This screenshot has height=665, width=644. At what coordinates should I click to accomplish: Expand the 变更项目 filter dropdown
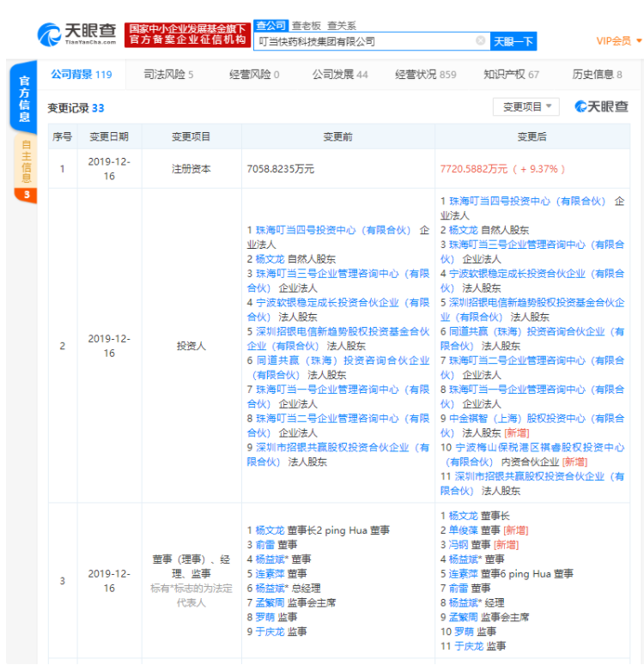526,106
